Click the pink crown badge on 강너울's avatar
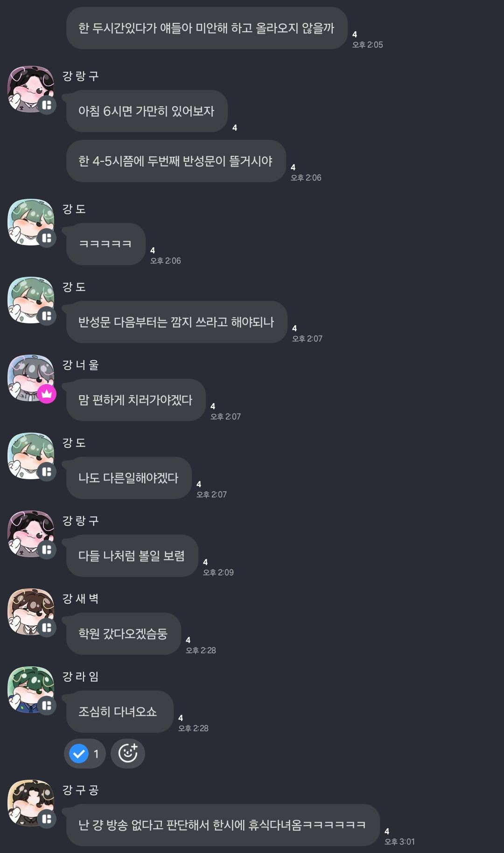The width and height of the screenshot is (504, 853). (x=47, y=394)
